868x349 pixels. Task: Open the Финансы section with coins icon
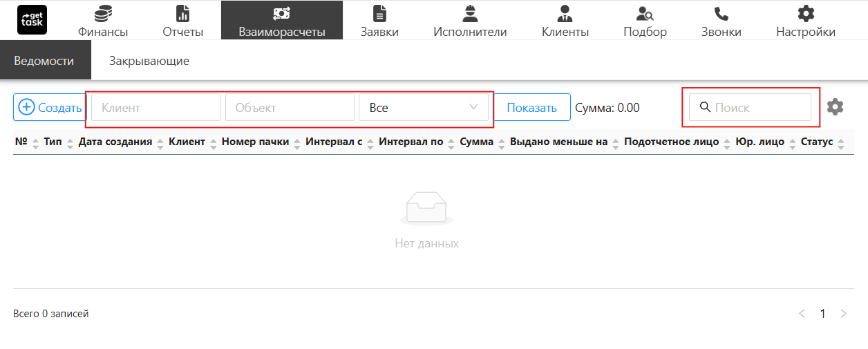point(103,21)
